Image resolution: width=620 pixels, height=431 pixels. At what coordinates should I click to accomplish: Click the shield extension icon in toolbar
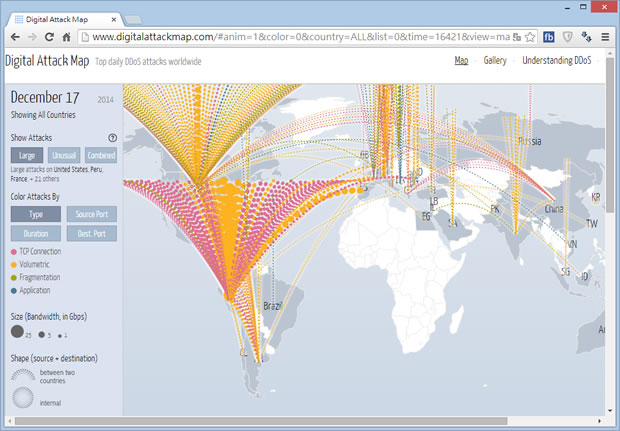[568, 37]
